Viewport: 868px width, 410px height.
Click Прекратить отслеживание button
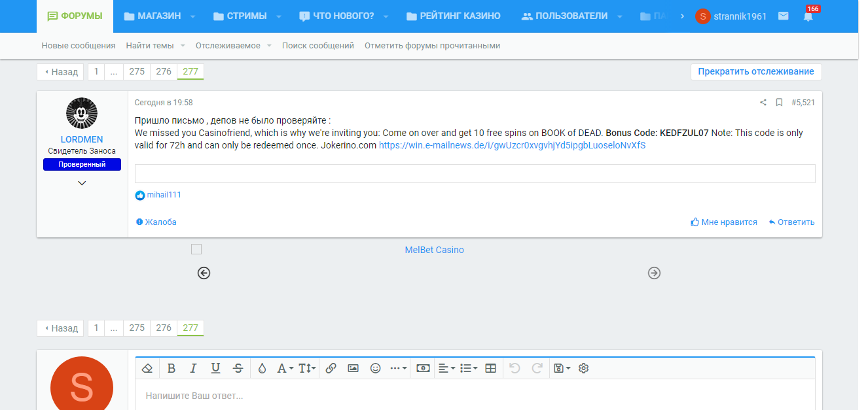(755, 72)
